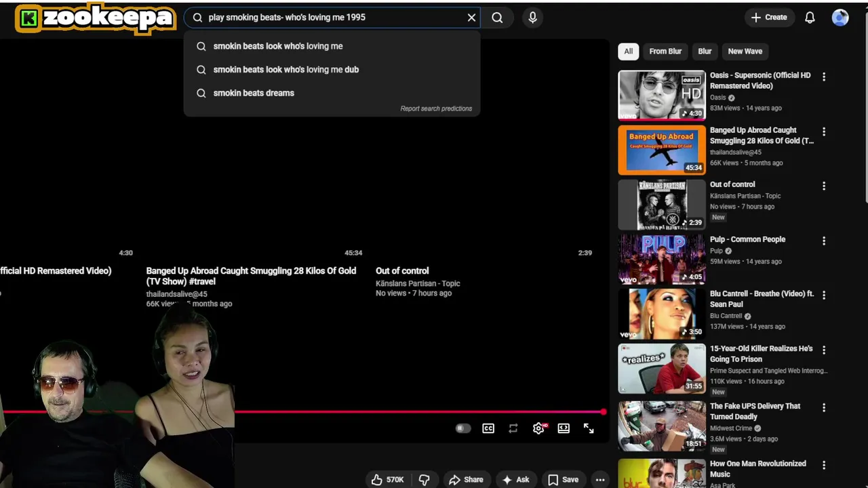Open more options for Pulp Common People
868x488 pixels.
coord(824,241)
